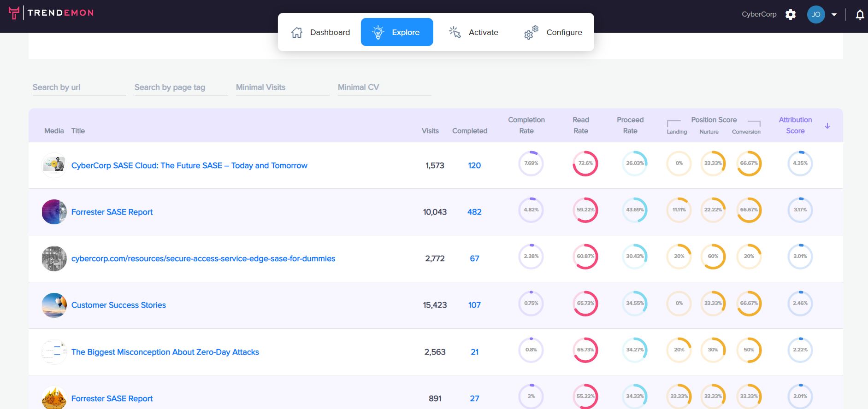Click completed count 482

coord(474,212)
